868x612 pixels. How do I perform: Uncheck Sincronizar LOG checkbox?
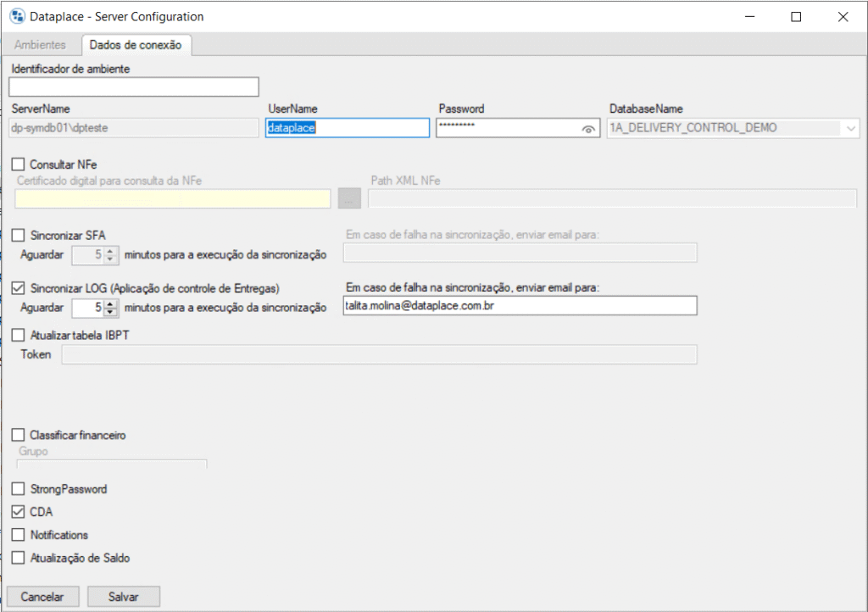point(19,288)
